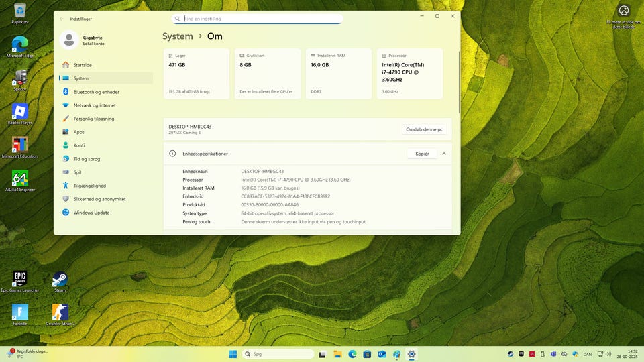Open the Steam desktop shortcut
Image resolution: width=644 pixels, height=362 pixels.
point(60,279)
